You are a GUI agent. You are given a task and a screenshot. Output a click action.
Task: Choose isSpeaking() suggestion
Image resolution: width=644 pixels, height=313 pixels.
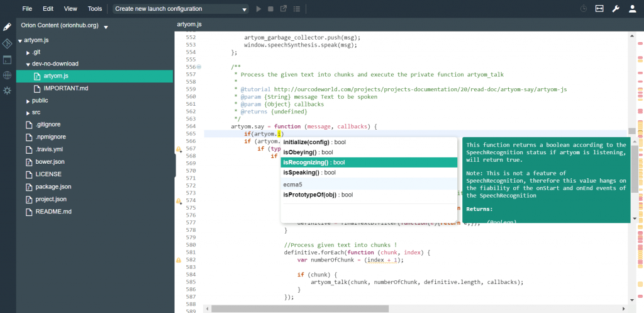pos(369,173)
